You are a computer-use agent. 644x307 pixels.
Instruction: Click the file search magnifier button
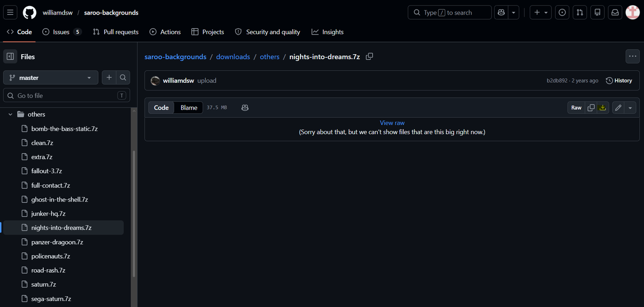tap(123, 77)
